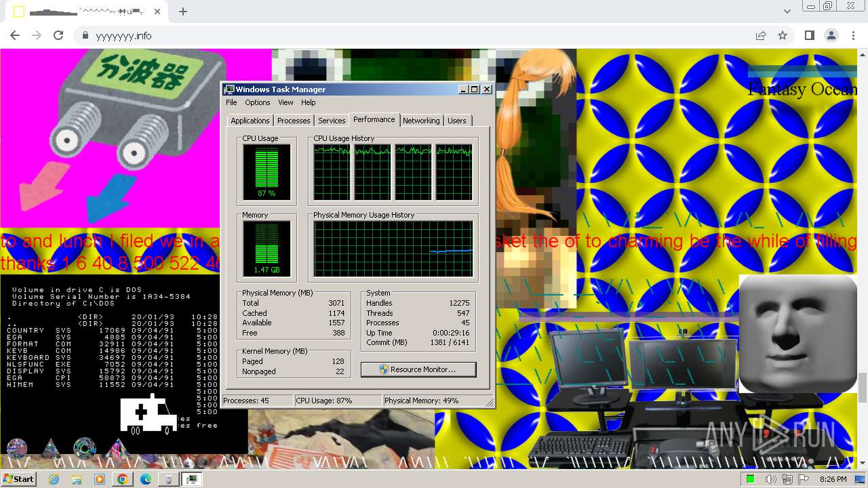868x488 pixels.
Task: Open a new tab with the plus button
Action: click(x=183, y=12)
